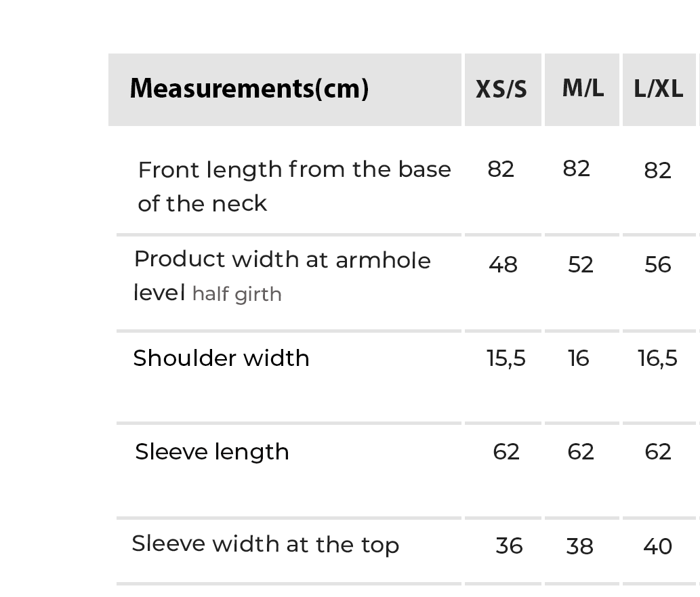Click the Measurements(cm) column header
The height and width of the screenshot is (597, 700).
coord(249,89)
